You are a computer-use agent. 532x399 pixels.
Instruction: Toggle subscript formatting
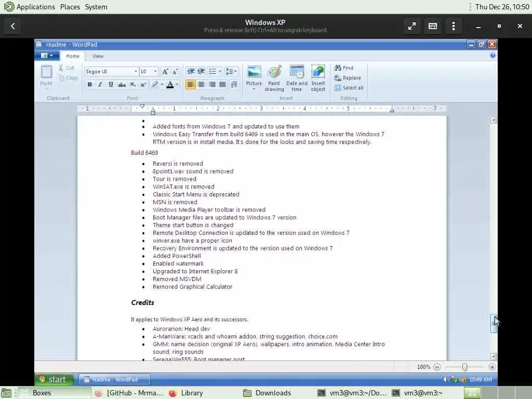coord(132,85)
